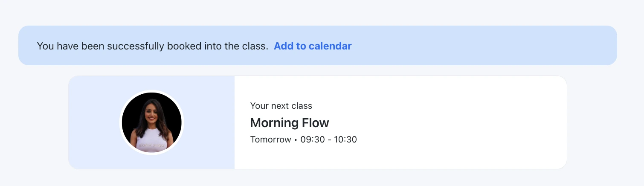Open the instructor's circular profile photo
The image size is (644, 186).
point(152,122)
